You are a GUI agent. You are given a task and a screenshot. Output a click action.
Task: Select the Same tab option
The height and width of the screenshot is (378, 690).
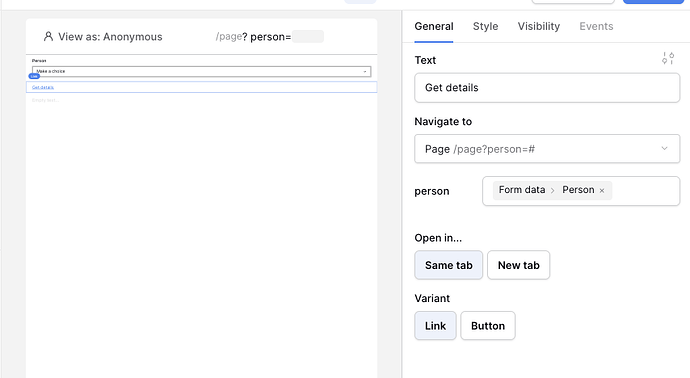448,265
